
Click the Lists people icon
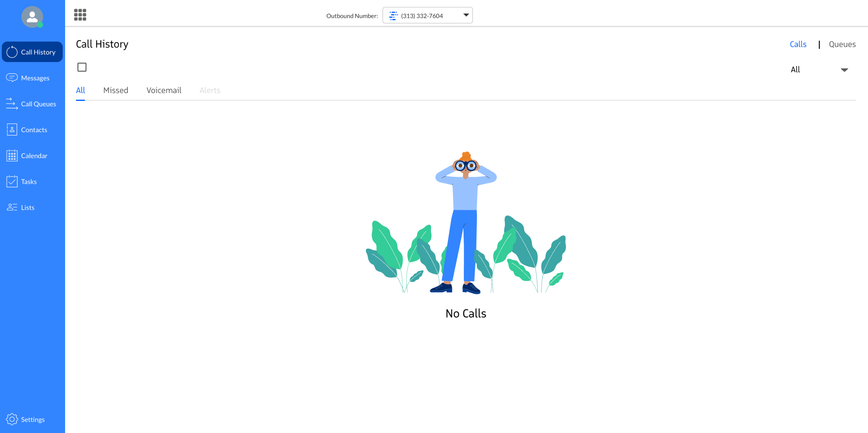tap(12, 207)
